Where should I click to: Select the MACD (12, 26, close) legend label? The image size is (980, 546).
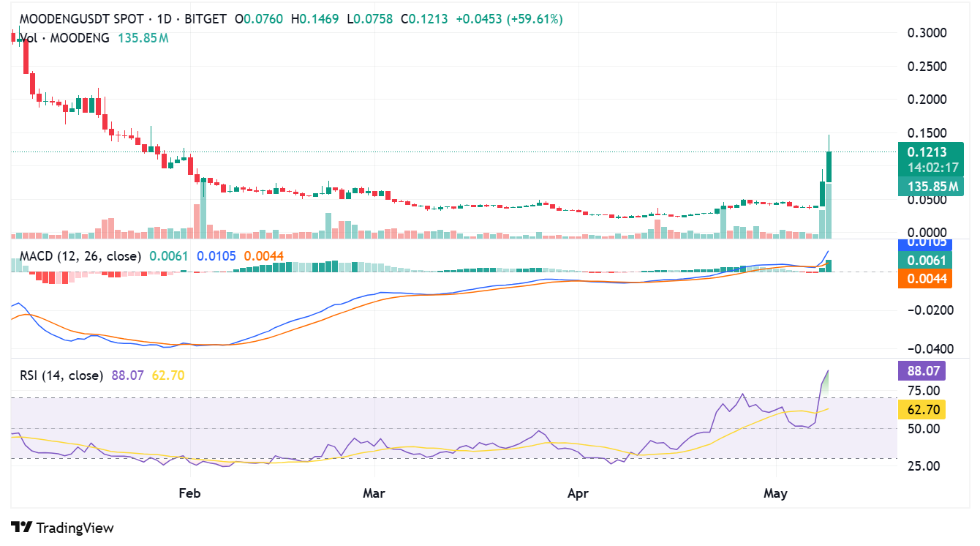tap(80, 256)
